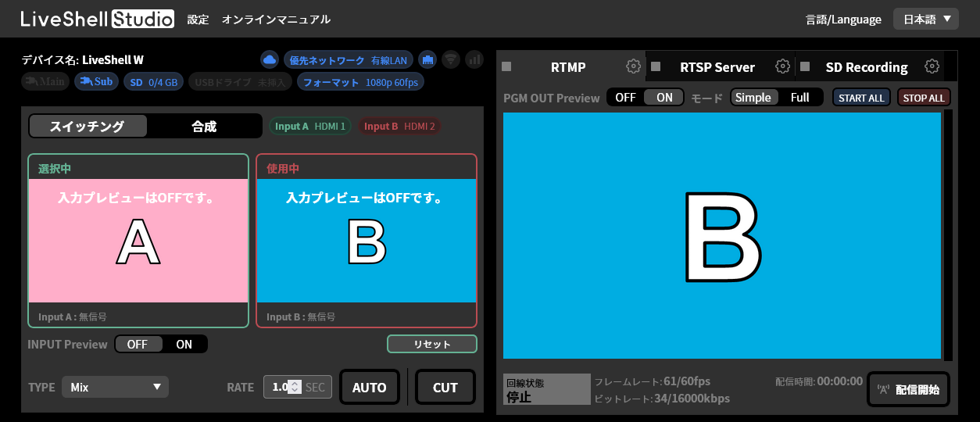Click the Main power badge
The image size is (980, 422).
pos(45,81)
